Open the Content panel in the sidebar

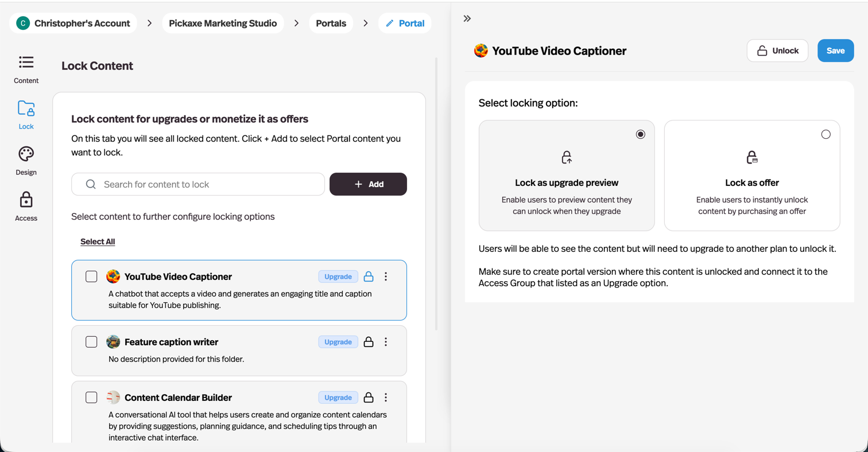pyautogui.click(x=26, y=68)
